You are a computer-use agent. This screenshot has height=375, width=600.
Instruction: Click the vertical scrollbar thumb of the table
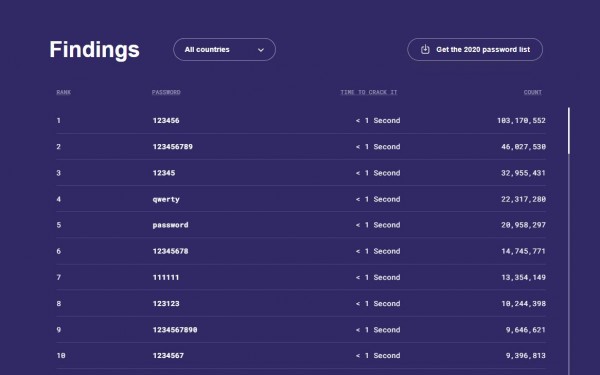[x=569, y=131]
